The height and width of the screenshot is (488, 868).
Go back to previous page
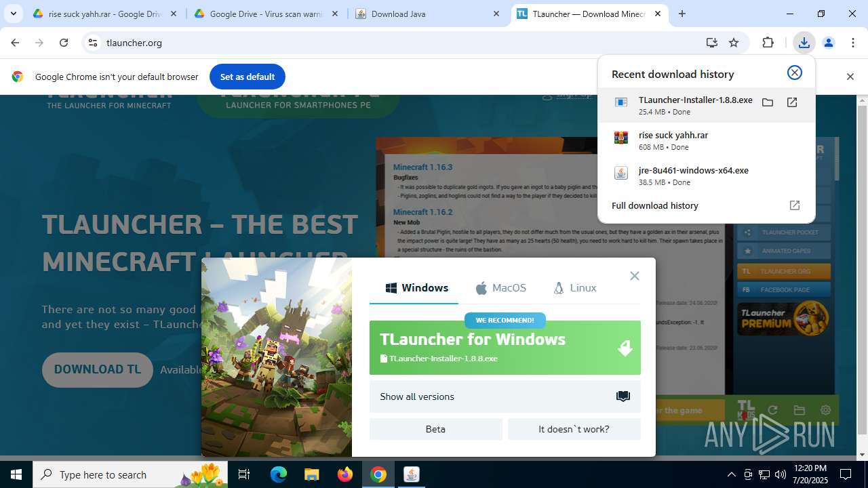[15, 43]
